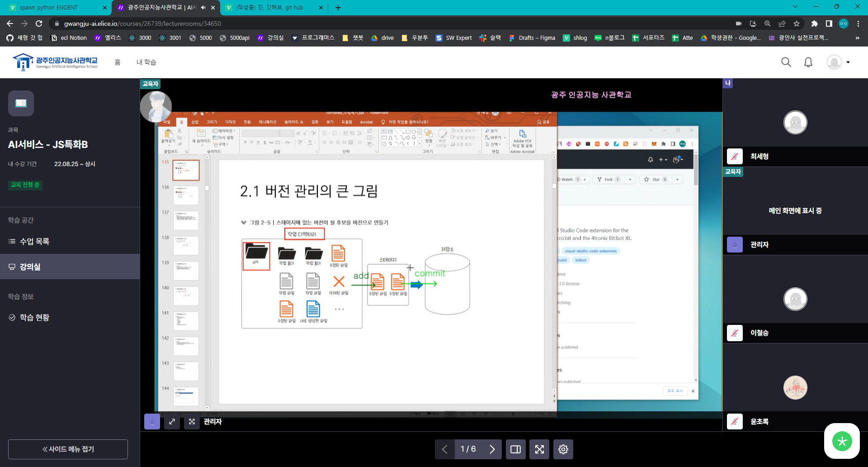Viewport: 868px width, 467px height.
Task: Open settings gear in bottom toolbar
Action: (x=563, y=449)
